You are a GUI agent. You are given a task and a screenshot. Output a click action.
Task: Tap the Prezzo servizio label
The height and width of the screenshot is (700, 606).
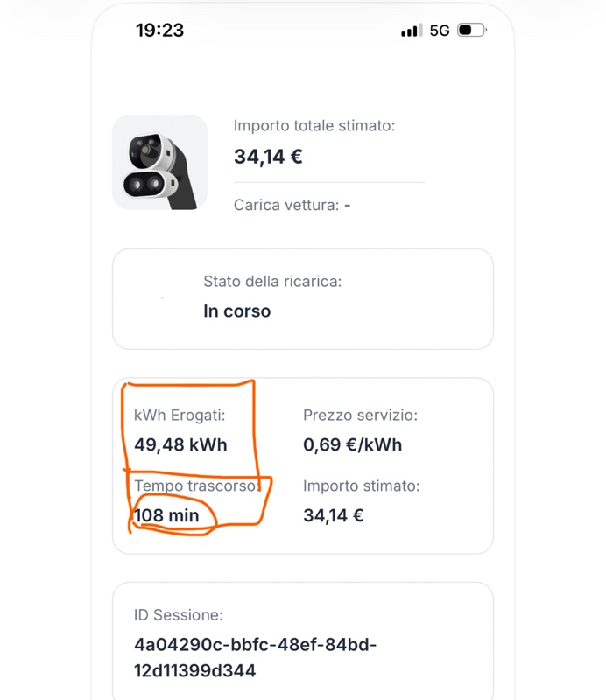360,415
